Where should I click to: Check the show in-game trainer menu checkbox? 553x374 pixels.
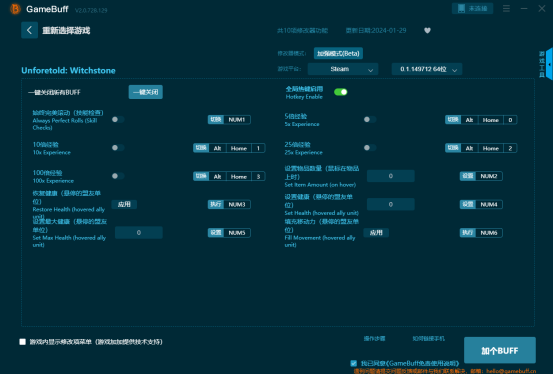pyautogui.click(x=23, y=342)
